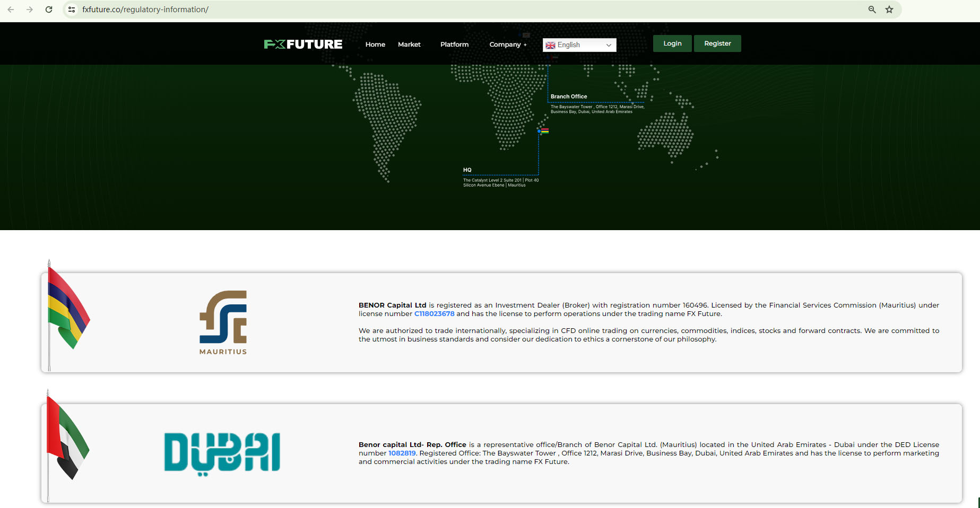Click the Login button
Viewport: 980px width, 508px height.
pos(672,43)
